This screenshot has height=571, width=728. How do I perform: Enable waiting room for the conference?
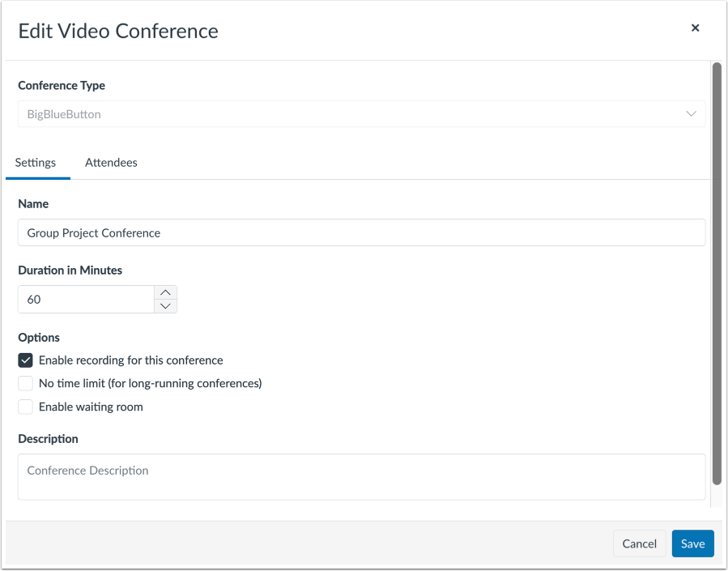25,407
